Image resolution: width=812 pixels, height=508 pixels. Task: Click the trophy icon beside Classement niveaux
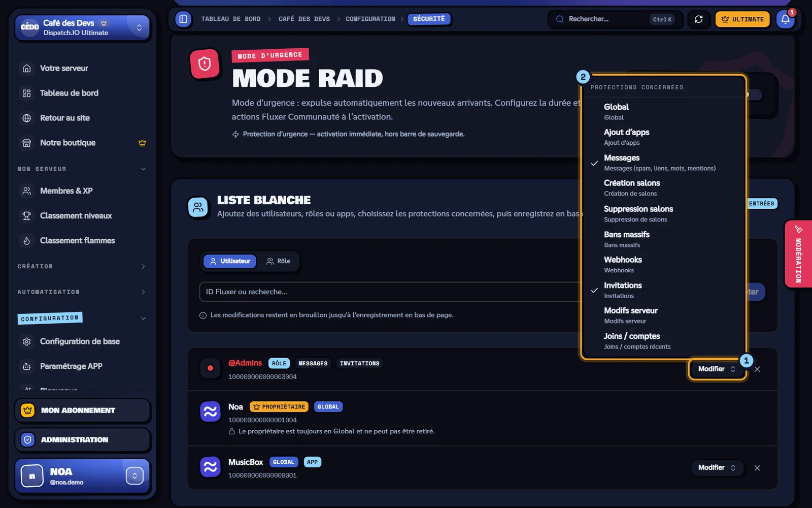[27, 216]
